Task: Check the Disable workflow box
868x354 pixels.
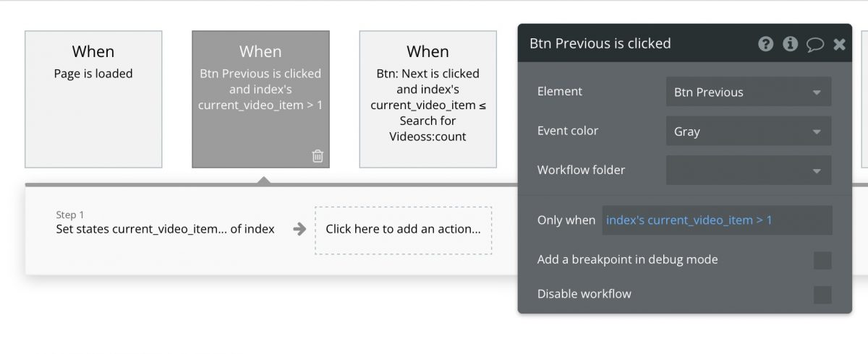Action: point(822,295)
